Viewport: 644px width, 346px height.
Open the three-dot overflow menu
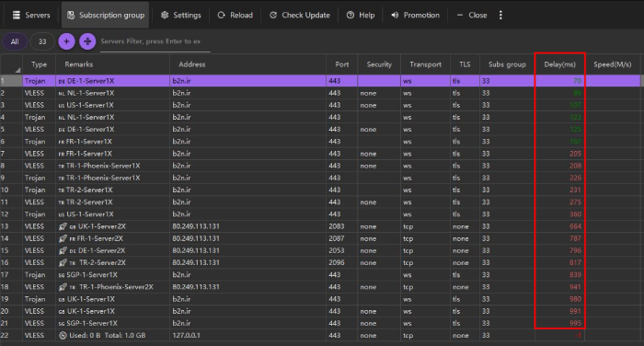click(x=500, y=16)
